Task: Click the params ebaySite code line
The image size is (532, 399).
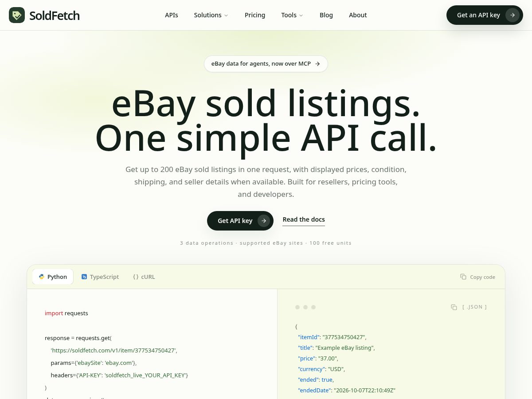Action: [x=94, y=363]
